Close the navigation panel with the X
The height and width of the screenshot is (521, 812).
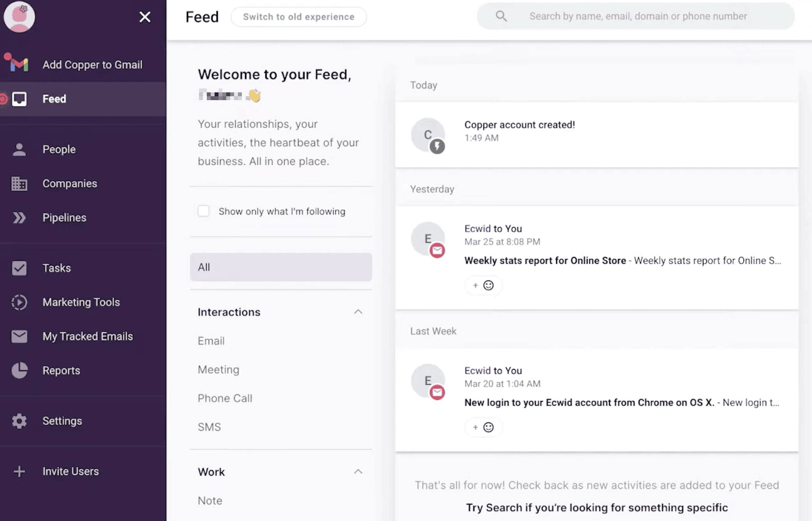pyautogui.click(x=144, y=17)
